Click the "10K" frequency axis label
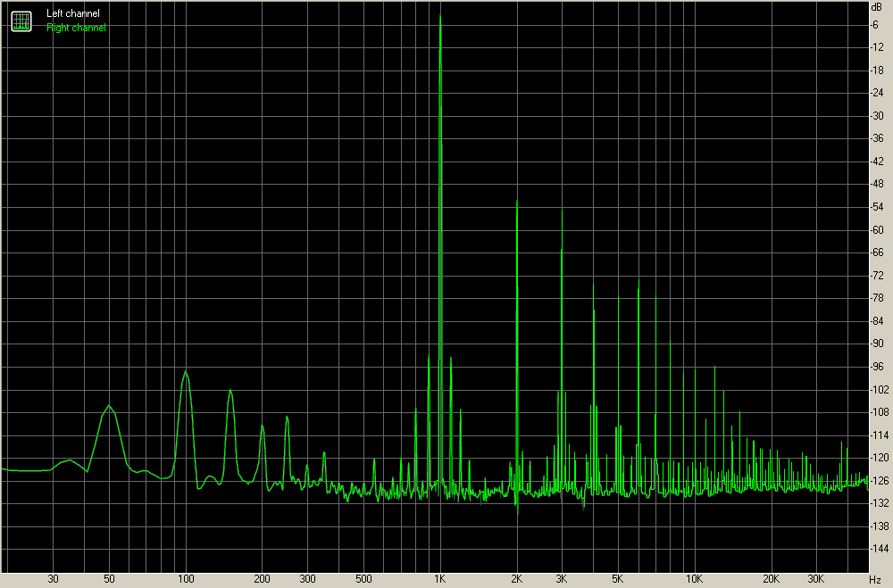The width and height of the screenshot is (893, 588). (x=694, y=579)
